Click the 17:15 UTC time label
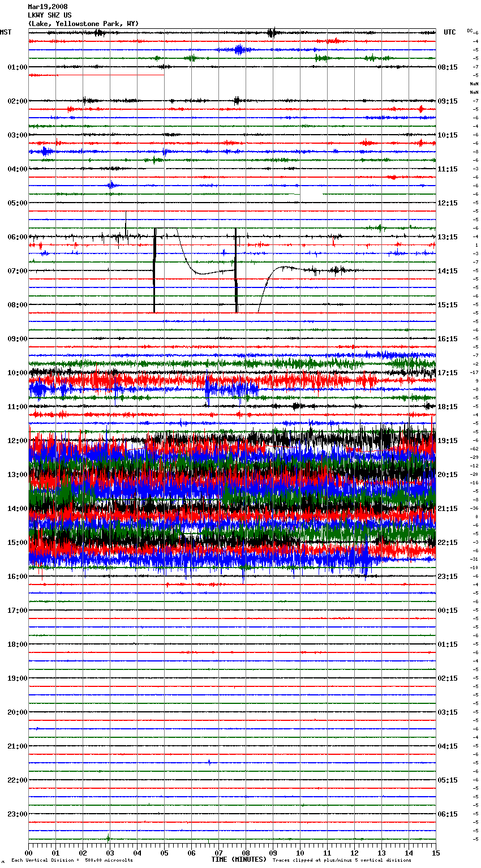 pyautogui.click(x=448, y=373)
